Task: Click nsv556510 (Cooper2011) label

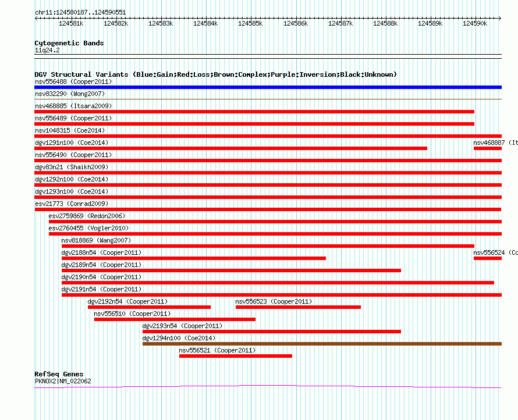Action: [132, 314]
